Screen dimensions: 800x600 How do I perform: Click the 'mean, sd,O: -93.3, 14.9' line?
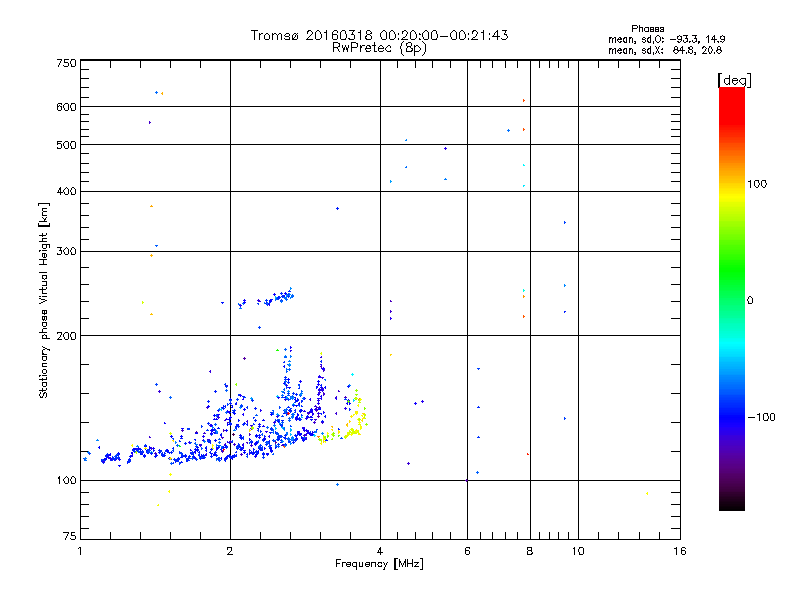[x=666, y=39]
